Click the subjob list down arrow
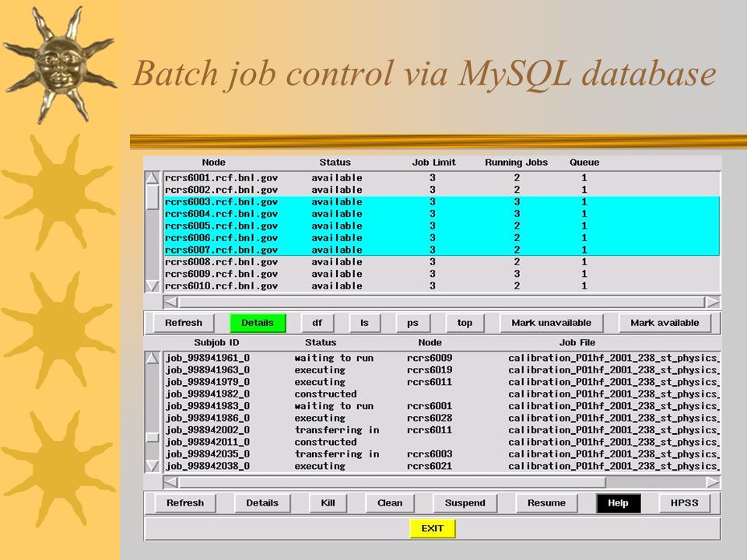The image size is (747, 560). pyautogui.click(x=152, y=465)
